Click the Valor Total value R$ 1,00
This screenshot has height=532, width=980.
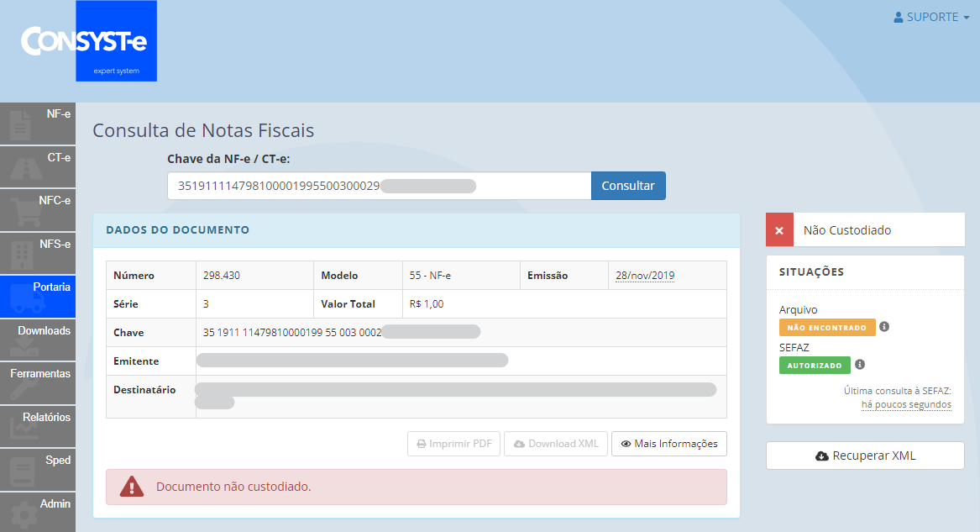[427, 304]
